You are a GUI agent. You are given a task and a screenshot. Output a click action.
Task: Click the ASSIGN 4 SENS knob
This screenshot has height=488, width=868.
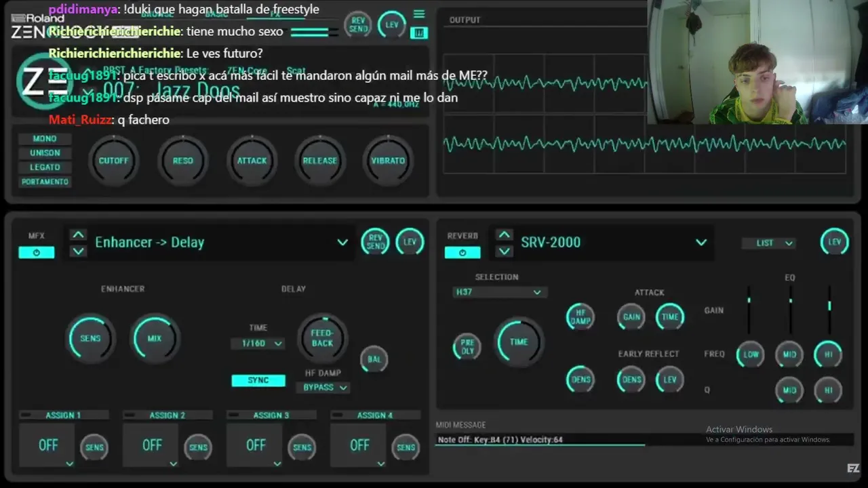tap(406, 447)
